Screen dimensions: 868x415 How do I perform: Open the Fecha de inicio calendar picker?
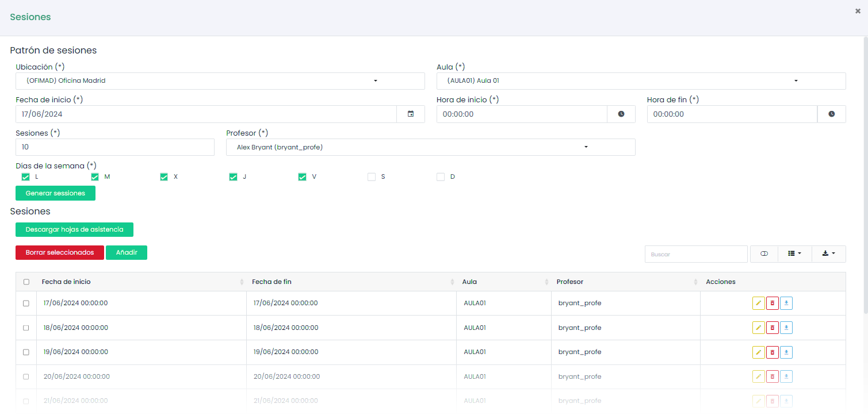click(411, 114)
